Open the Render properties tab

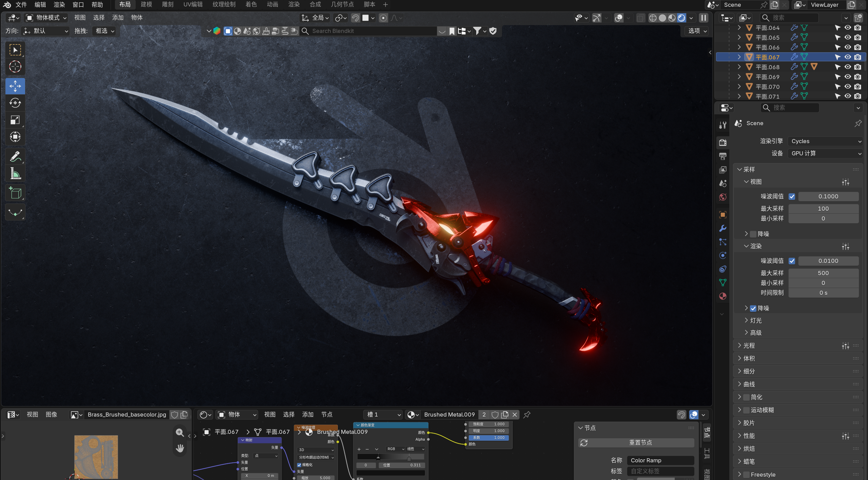[723, 142]
